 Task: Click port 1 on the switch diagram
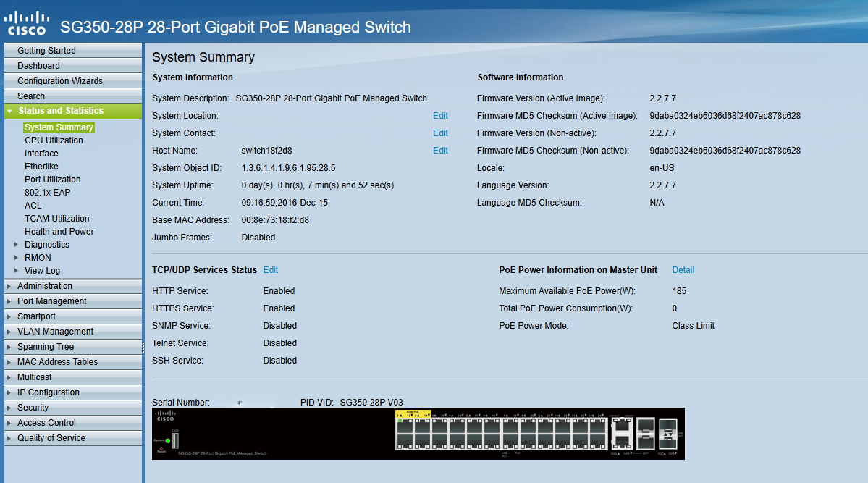tap(405, 426)
